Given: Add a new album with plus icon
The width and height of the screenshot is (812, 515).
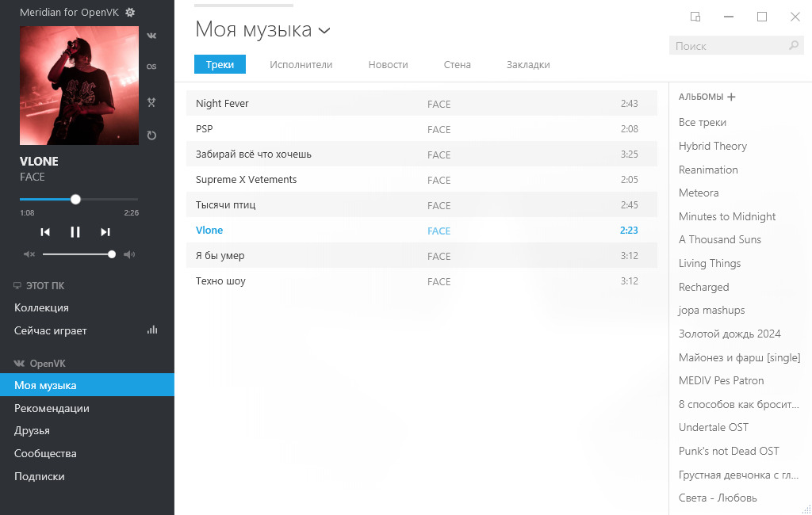Looking at the screenshot, I should pyautogui.click(x=731, y=97).
